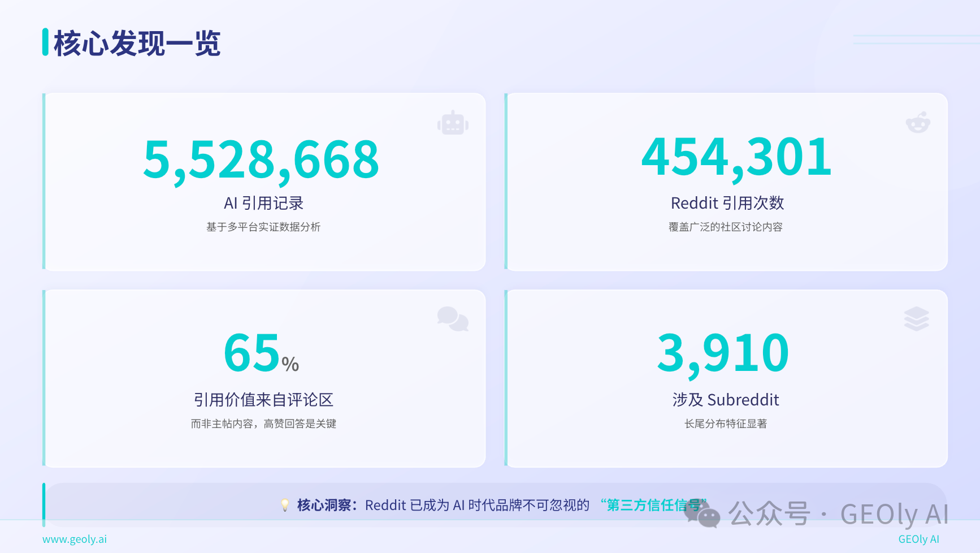The image size is (980, 553).
Task: Click the Reddit alien icon on 454,301 card
Action: click(x=918, y=122)
